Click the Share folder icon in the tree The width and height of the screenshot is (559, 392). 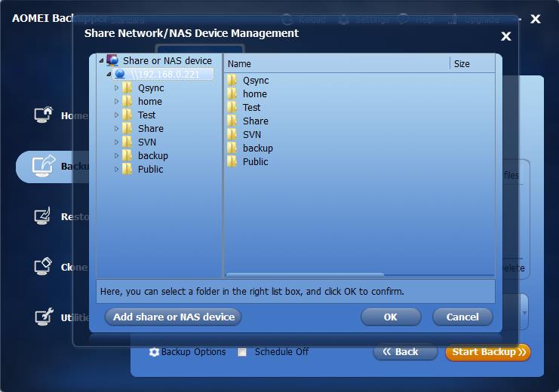(127, 129)
